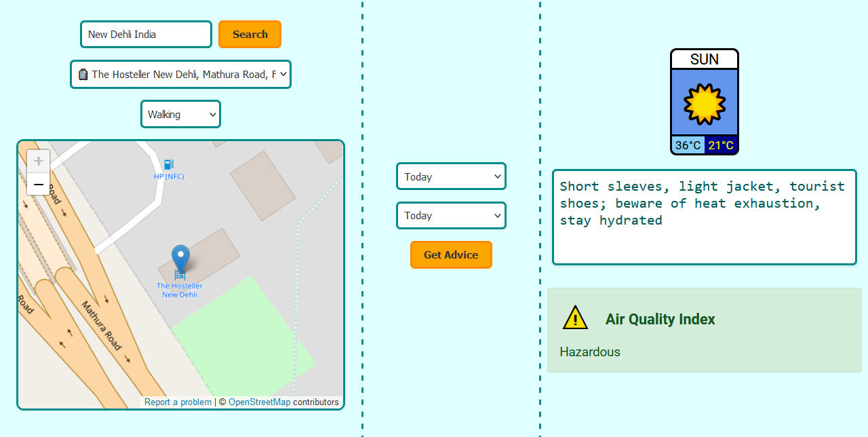Screen dimensions: 868x437
Task: Open the travel mode dropdown showing Walking
Action: pos(180,114)
